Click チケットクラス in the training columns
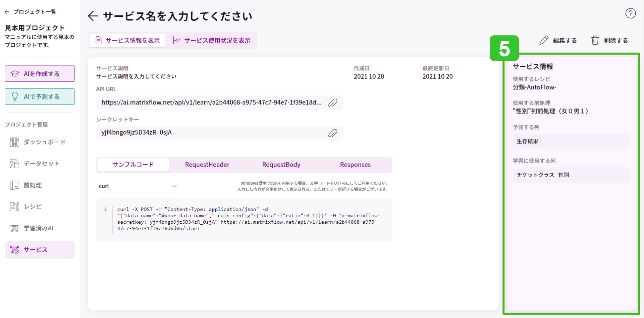Viewport: 644px width, 318px height. (535, 175)
